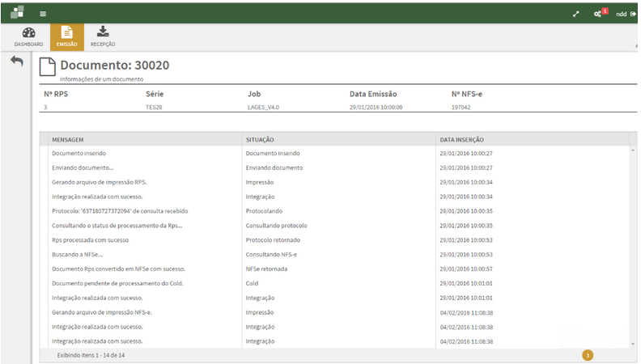This screenshot has height=364, width=641.
Task: Toggle the hamburger menu in header
Action: point(43,14)
